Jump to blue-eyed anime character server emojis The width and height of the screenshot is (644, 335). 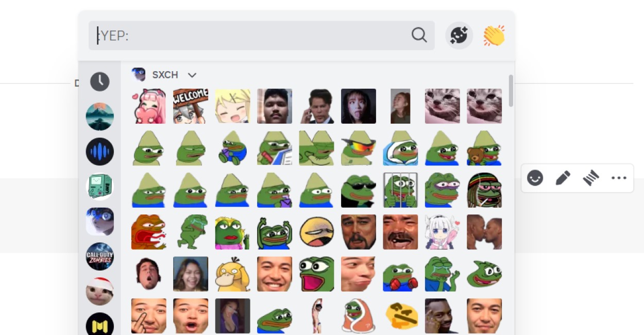pyautogui.click(x=100, y=222)
